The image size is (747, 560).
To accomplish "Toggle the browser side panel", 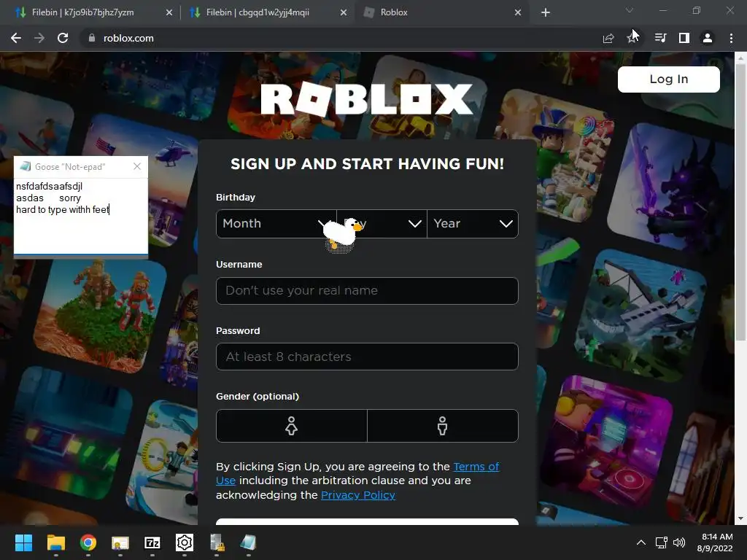I will pos(684,38).
